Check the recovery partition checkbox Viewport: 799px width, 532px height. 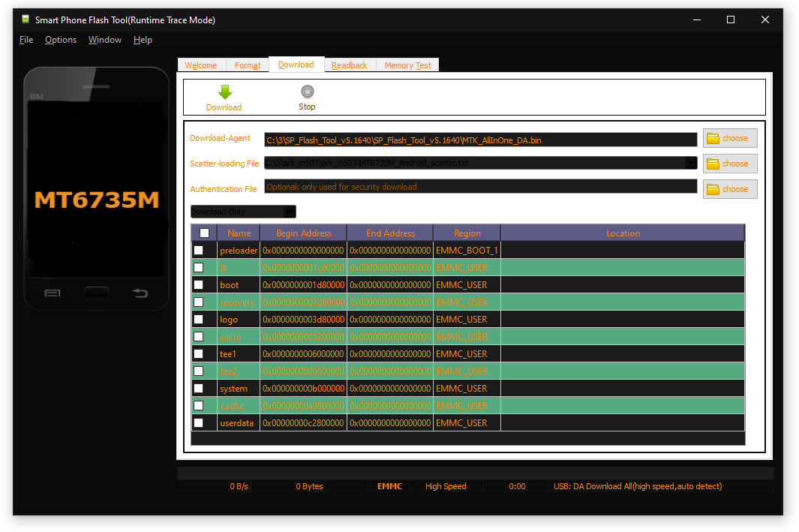(199, 302)
